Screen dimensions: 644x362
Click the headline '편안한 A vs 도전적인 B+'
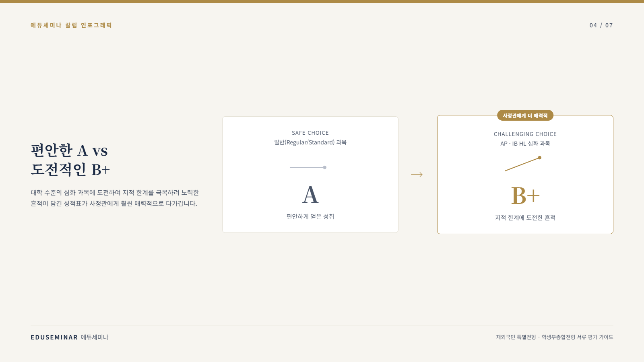click(x=70, y=160)
